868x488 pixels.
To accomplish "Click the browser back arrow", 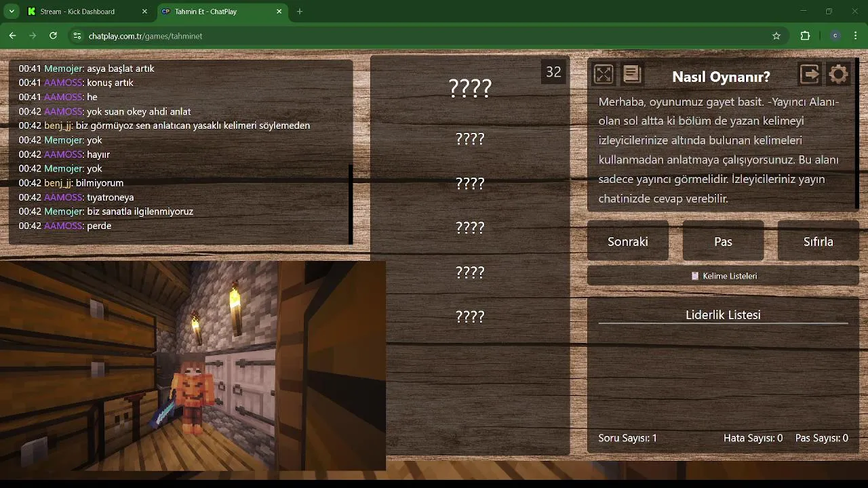I will [12, 36].
